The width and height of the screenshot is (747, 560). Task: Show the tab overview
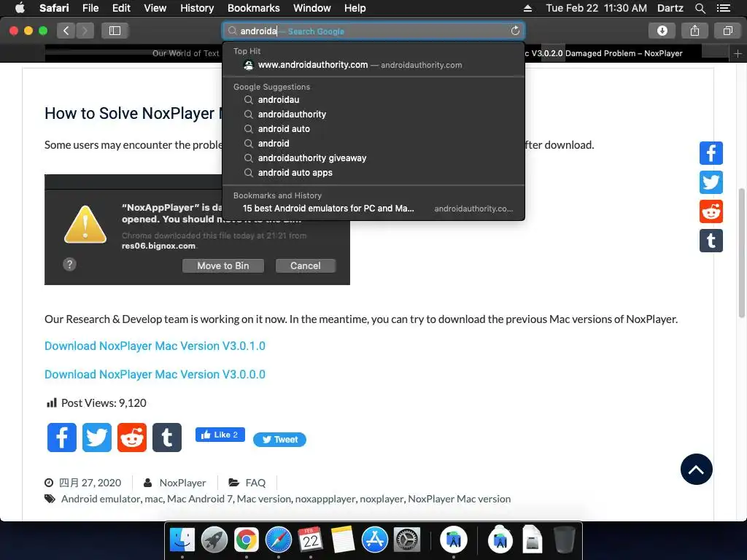[x=727, y=31]
